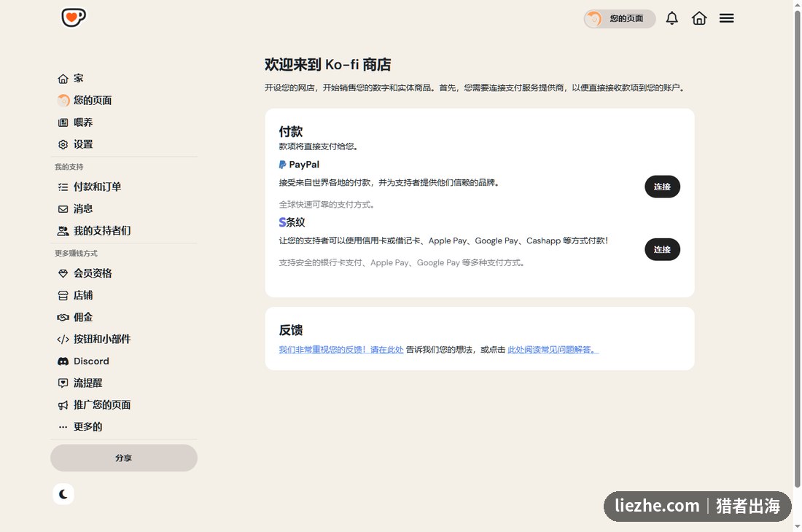This screenshot has width=802, height=532.
Task: Open 设置 from the sidebar
Action: tap(124, 144)
